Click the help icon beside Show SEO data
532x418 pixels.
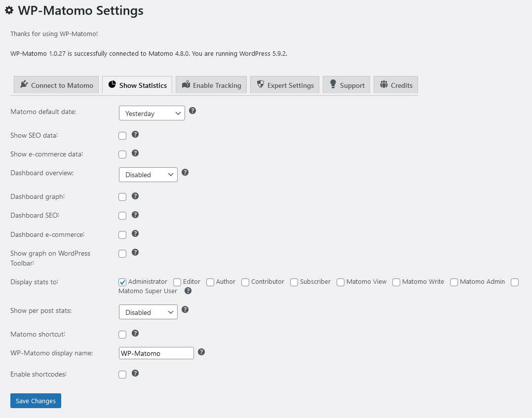coord(135,134)
